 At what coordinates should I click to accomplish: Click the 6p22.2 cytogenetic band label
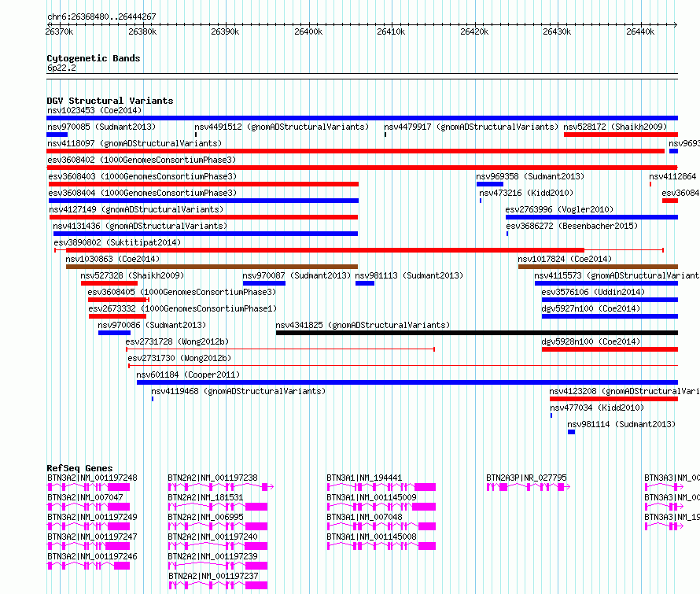tap(61, 68)
